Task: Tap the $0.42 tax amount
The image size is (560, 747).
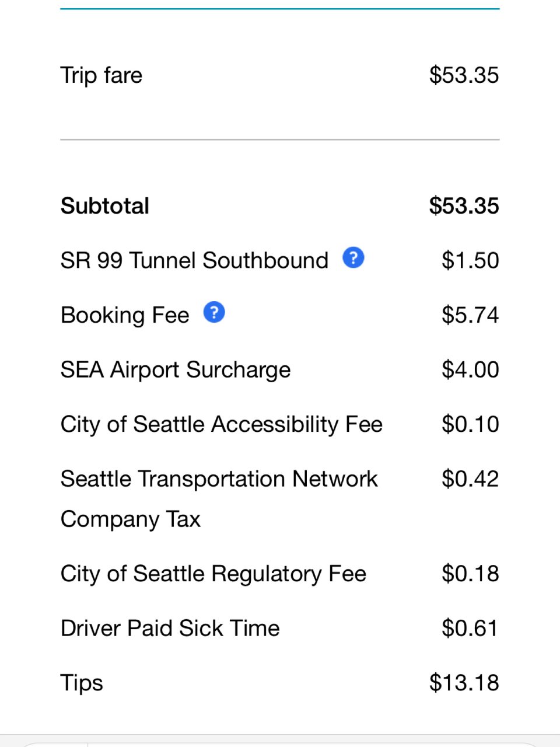Action: [x=470, y=479]
